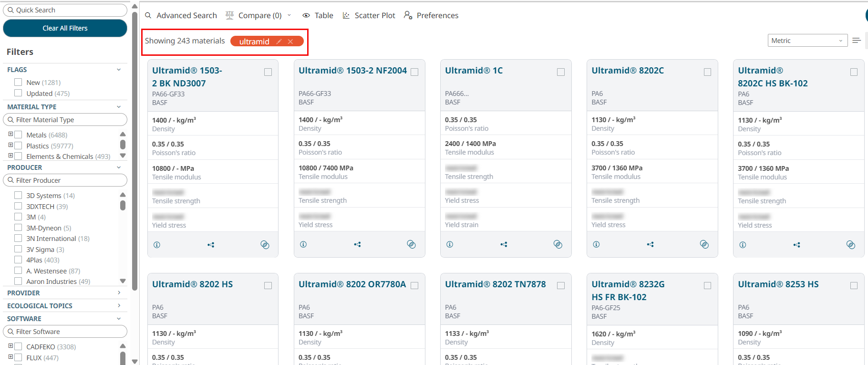Click the chart icon on Ultramid 1503-2 NF2004 card
The width and height of the screenshot is (868, 365).
(x=411, y=244)
